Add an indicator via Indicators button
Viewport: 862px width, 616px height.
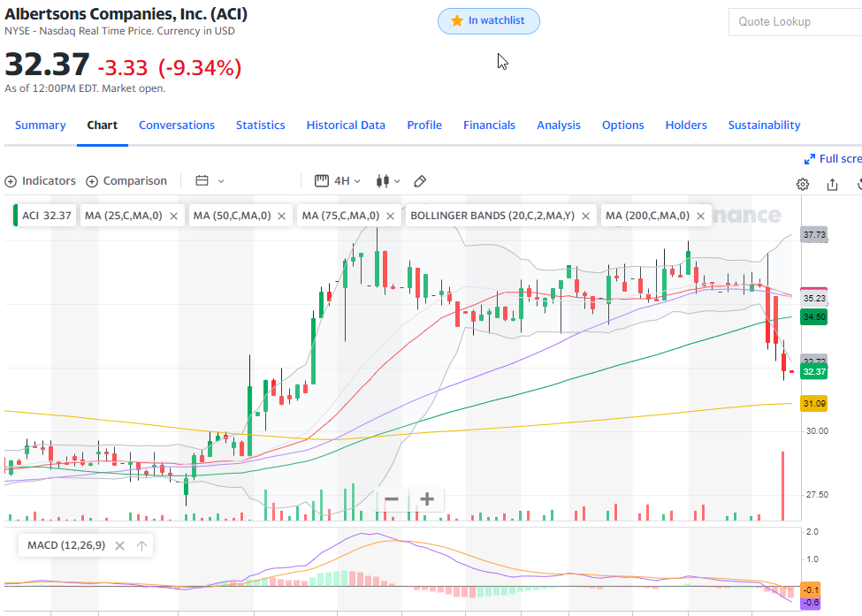(41, 181)
